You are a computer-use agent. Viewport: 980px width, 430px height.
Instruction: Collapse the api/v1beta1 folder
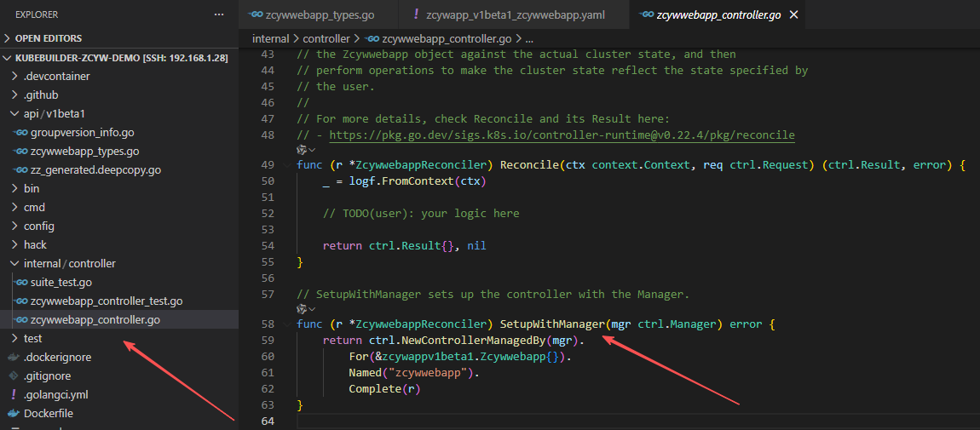point(14,113)
